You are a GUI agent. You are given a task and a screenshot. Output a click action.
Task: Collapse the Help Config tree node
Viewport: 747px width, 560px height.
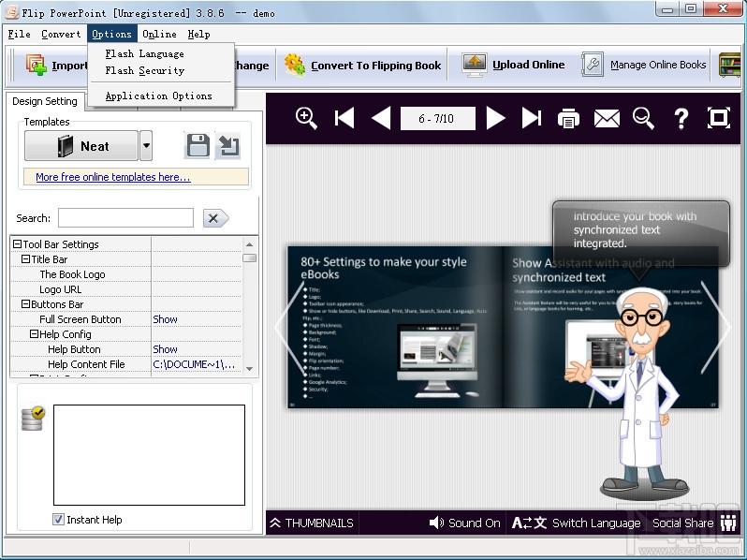pyautogui.click(x=34, y=334)
